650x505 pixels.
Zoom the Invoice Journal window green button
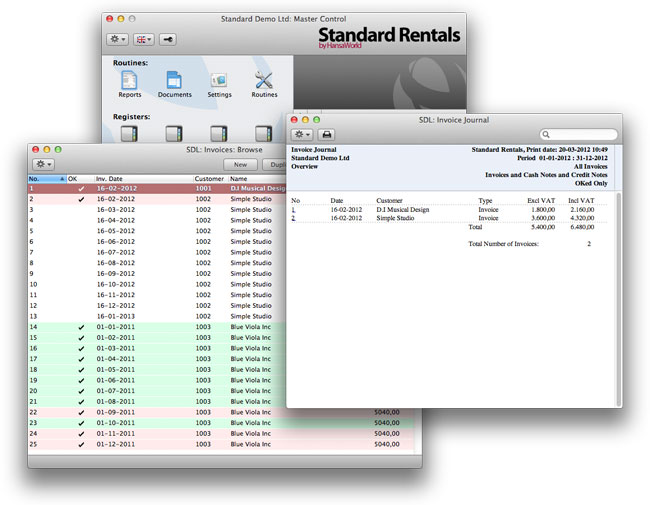(317, 120)
